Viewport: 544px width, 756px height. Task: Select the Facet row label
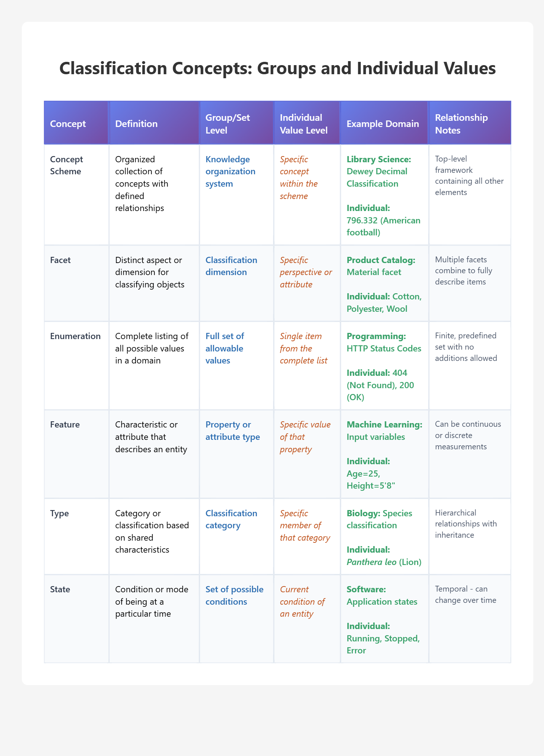pyautogui.click(x=60, y=260)
